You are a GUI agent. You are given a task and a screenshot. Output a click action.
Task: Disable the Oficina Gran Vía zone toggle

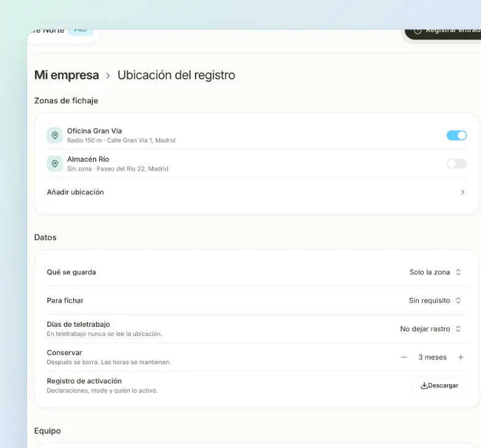pyautogui.click(x=456, y=135)
